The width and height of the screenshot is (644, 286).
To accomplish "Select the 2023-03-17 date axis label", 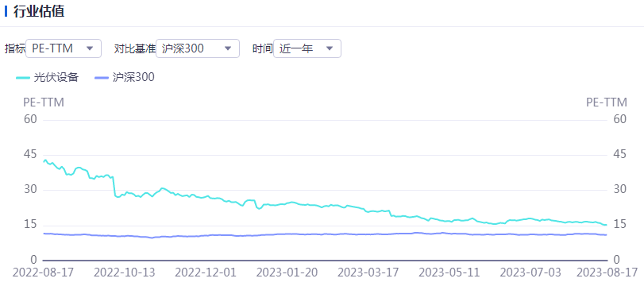I will pos(368,272).
